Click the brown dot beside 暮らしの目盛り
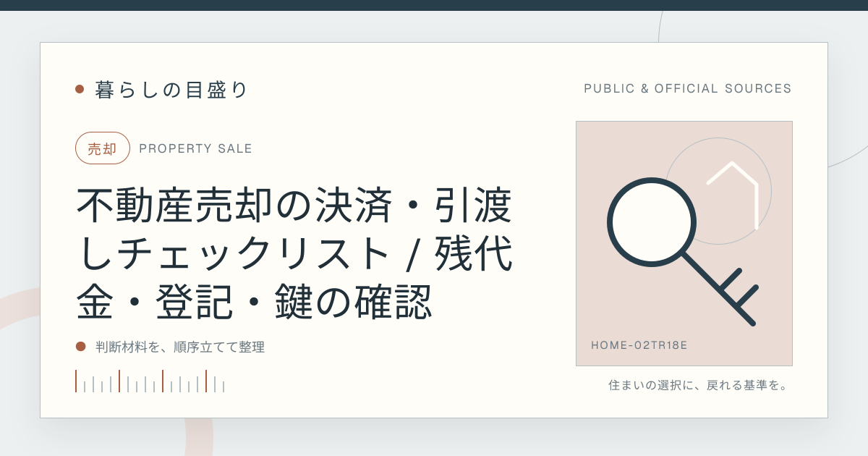Screen dimensions: 868x456 (x=80, y=89)
